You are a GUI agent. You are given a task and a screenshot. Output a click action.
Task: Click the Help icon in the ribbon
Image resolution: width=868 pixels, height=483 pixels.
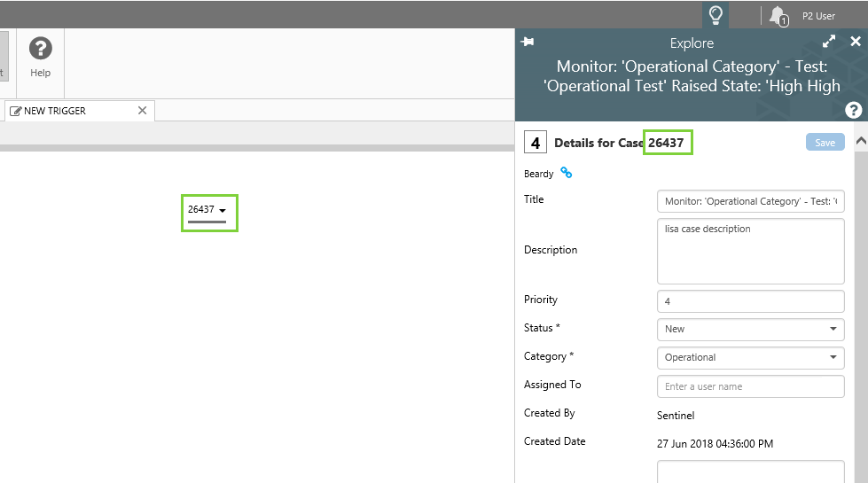41,50
